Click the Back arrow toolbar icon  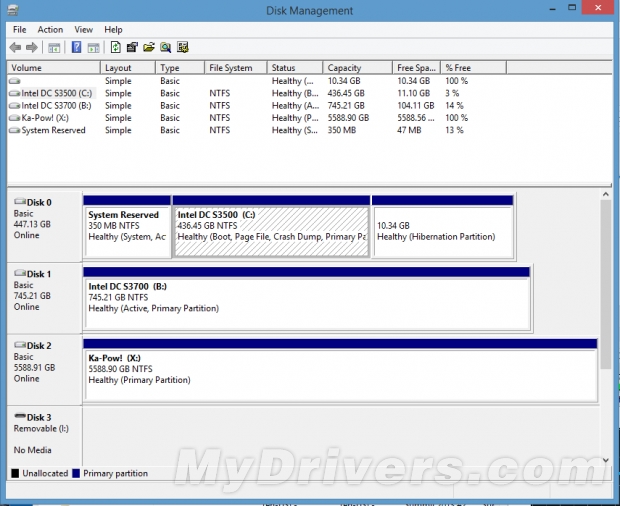(x=15, y=48)
